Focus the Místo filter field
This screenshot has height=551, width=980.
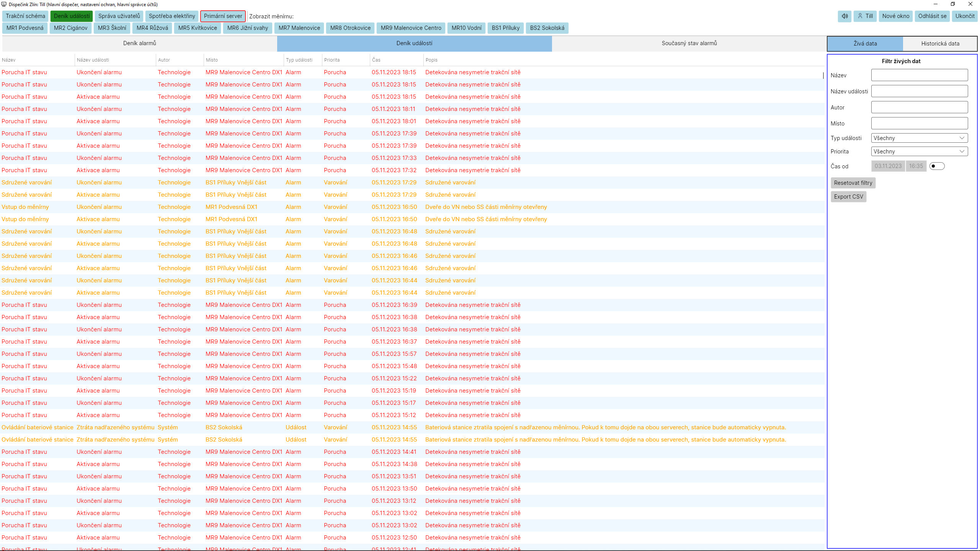[x=920, y=123]
